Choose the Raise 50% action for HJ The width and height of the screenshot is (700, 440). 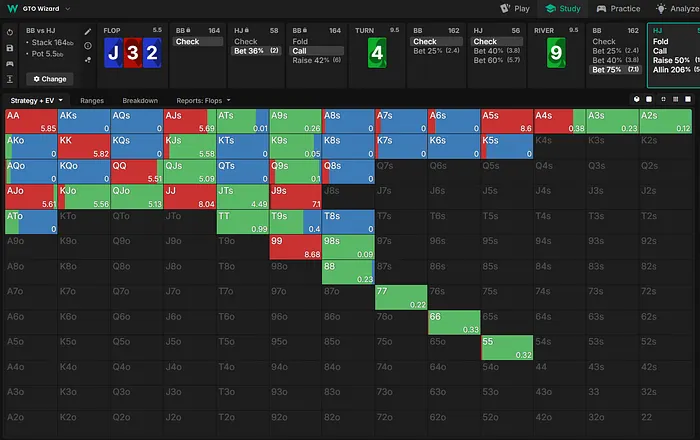[x=670, y=60]
